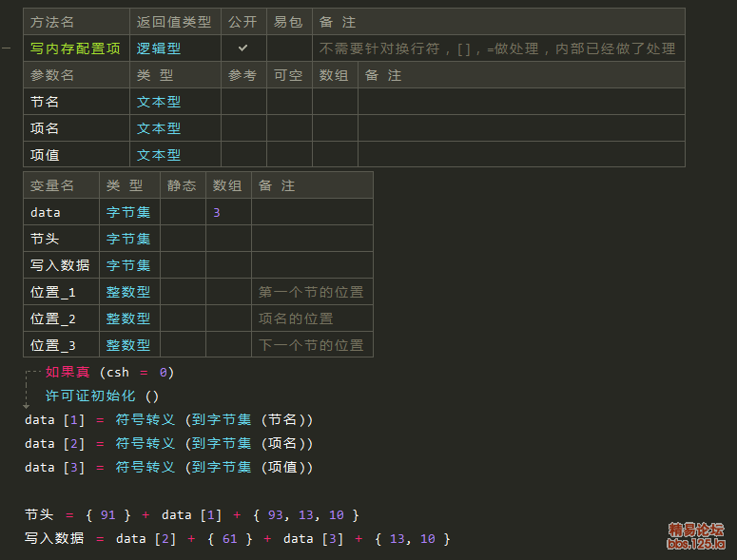Viewport: 737px width, 560px height.
Task: Click the 整数型 type of 位置_1
Action: 128,292
